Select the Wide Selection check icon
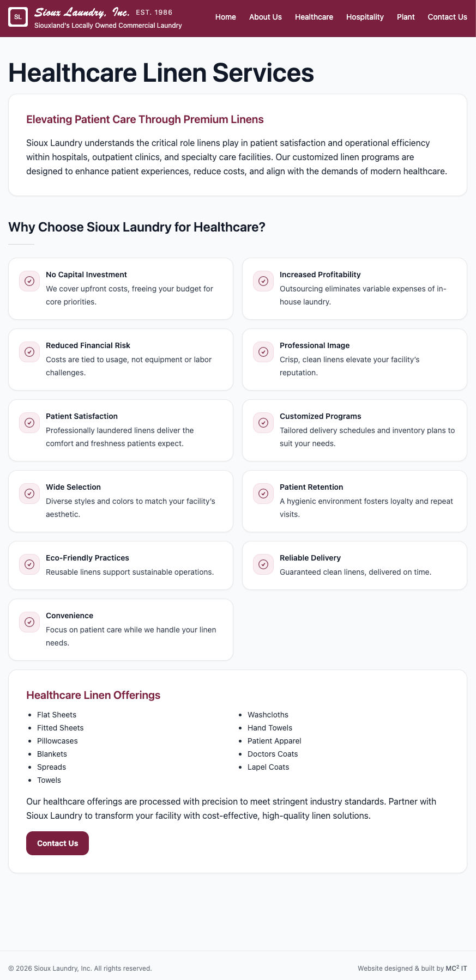This screenshot has height=980, width=476. (29, 494)
